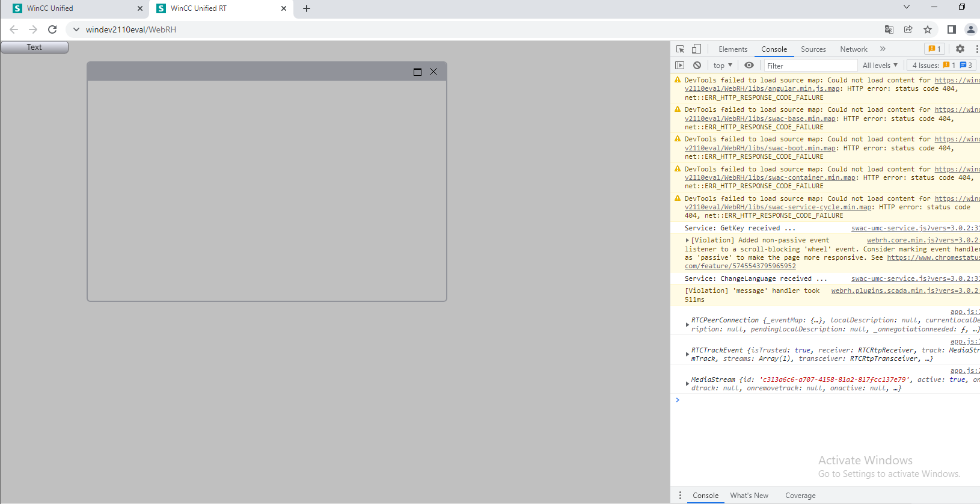Clear the console with the ban icon
980x504 pixels.
(x=697, y=66)
